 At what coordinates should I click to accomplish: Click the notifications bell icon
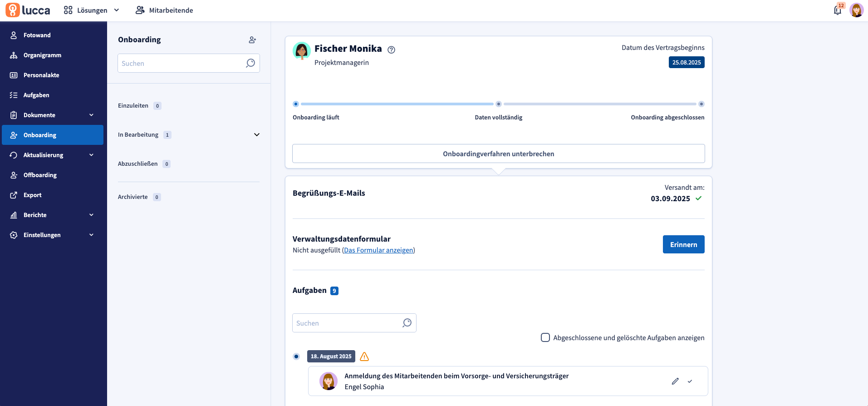pyautogui.click(x=838, y=10)
